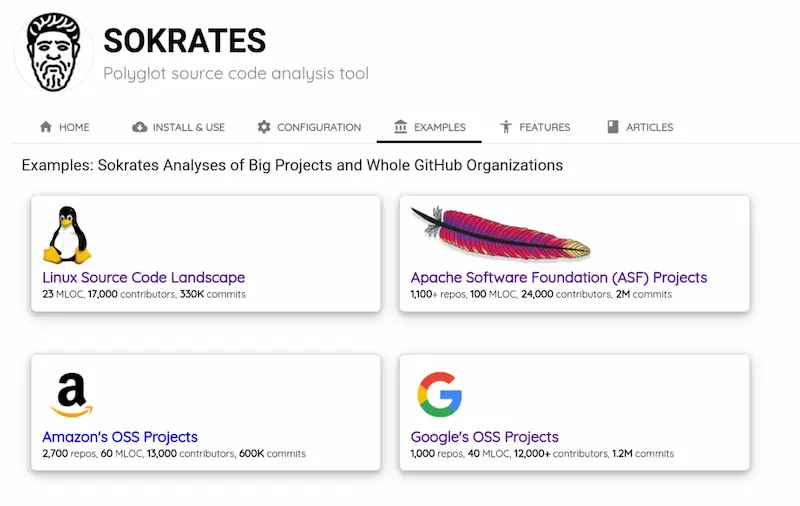Click the museum building icon beside Examples
This screenshot has width=800, height=506.
(x=401, y=126)
